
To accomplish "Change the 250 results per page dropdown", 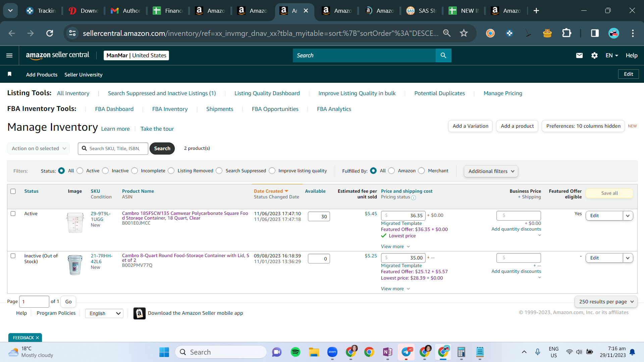I will click(606, 302).
